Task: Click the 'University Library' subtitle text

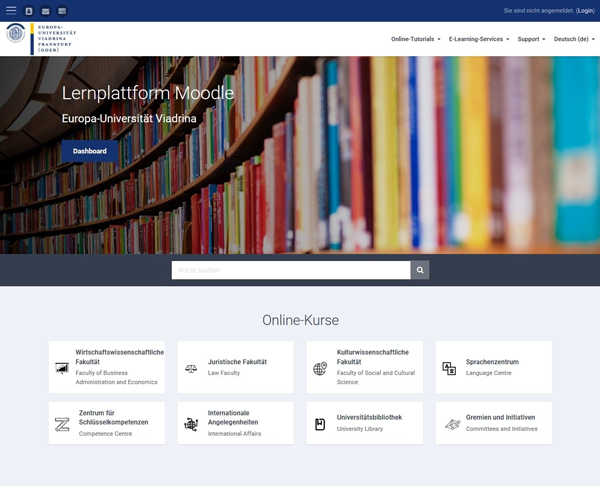Action: pos(360,429)
